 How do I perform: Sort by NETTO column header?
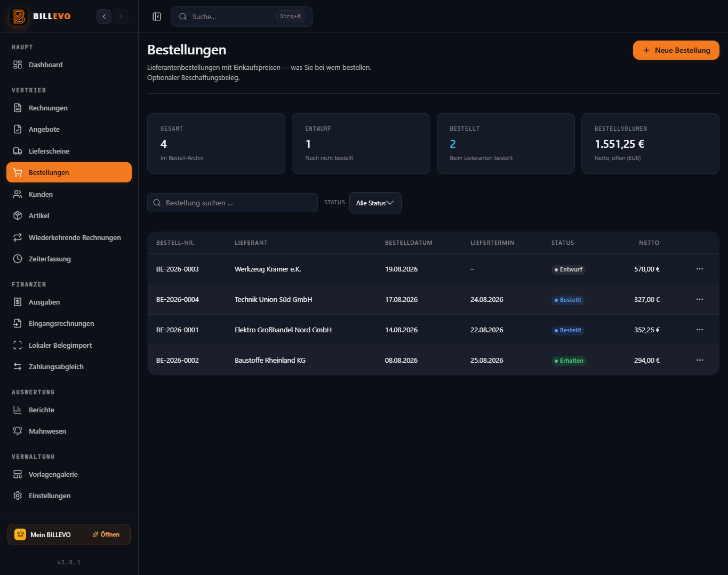(649, 243)
